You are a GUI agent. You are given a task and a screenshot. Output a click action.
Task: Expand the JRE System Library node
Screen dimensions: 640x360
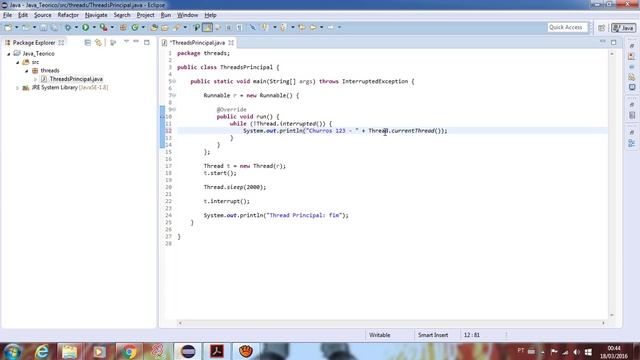click(x=18, y=88)
